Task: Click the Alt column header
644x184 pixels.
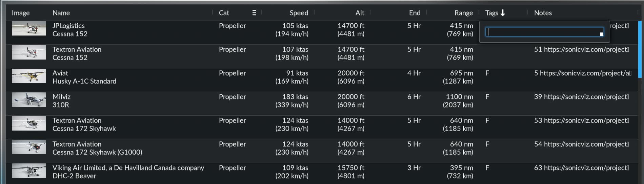Action: coord(360,13)
